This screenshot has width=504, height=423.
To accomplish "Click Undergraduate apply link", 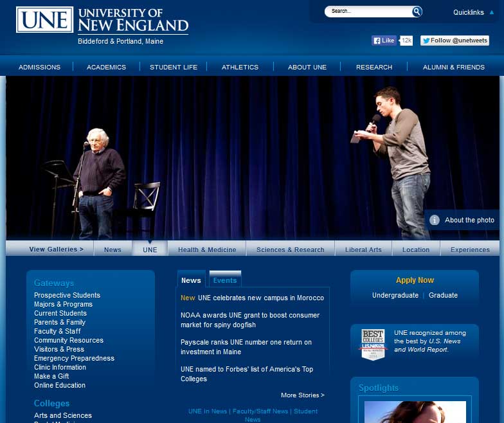I will point(395,295).
